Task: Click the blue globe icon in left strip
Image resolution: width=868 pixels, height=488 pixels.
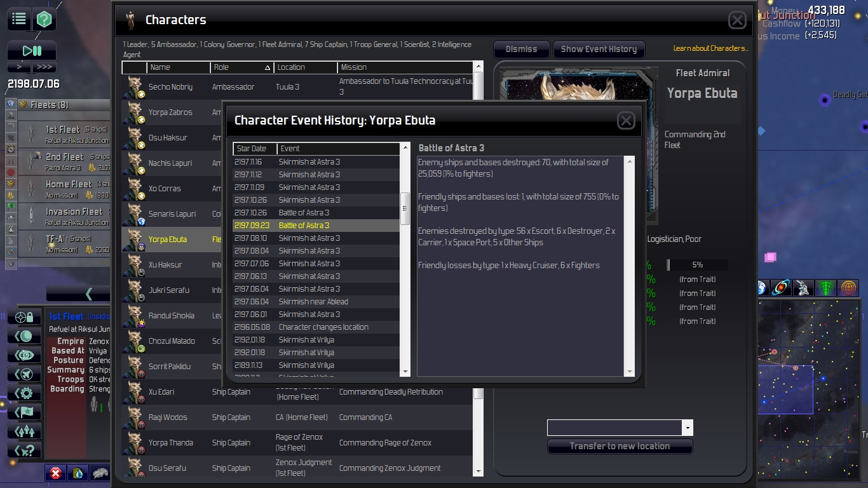Action: [x=11, y=104]
